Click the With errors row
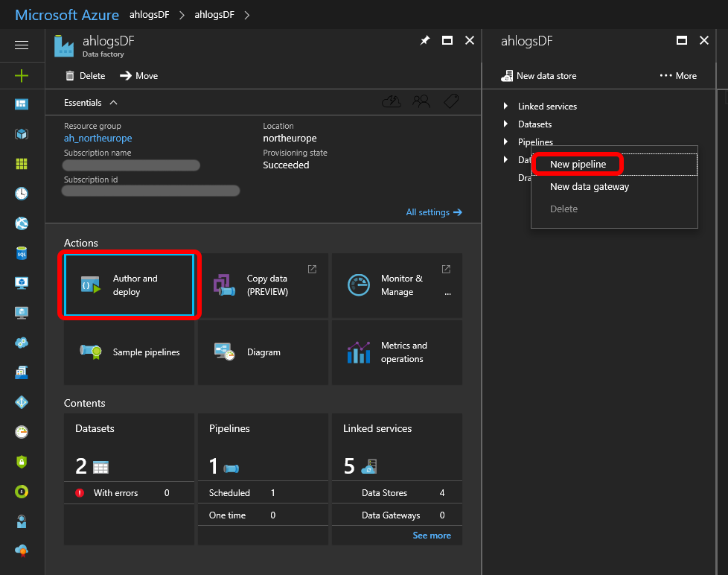 click(129, 493)
